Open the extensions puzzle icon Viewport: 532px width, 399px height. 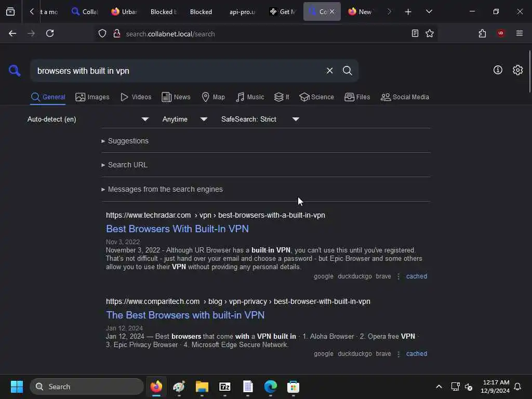coord(482,33)
